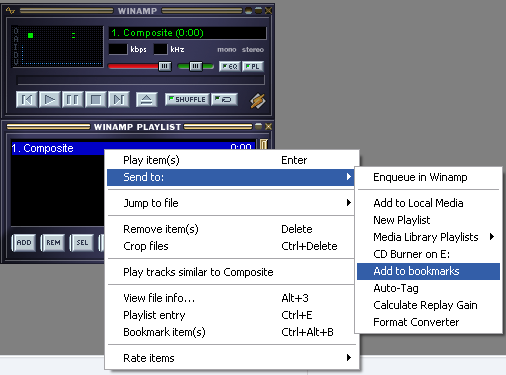The width and height of the screenshot is (506, 375).
Task: Skip to the next track
Action: click(119, 99)
